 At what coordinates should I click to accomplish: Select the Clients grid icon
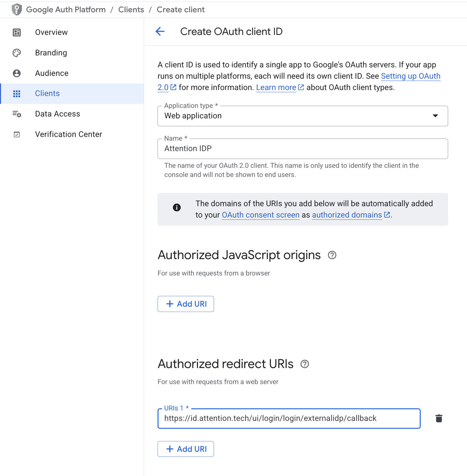click(x=17, y=93)
